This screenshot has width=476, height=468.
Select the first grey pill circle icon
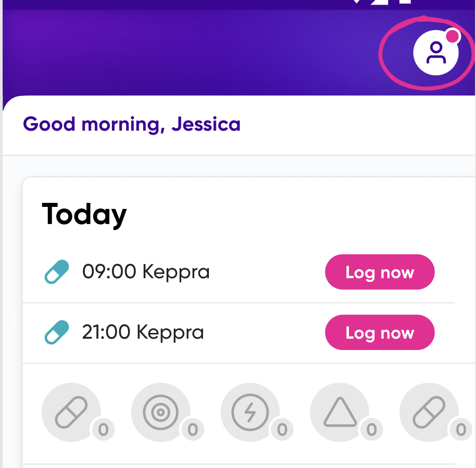(x=71, y=412)
